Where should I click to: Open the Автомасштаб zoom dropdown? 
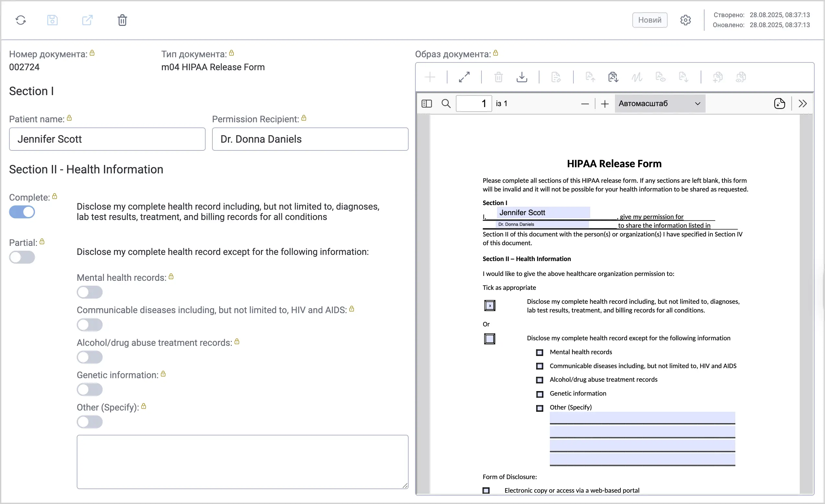click(x=660, y=104)
